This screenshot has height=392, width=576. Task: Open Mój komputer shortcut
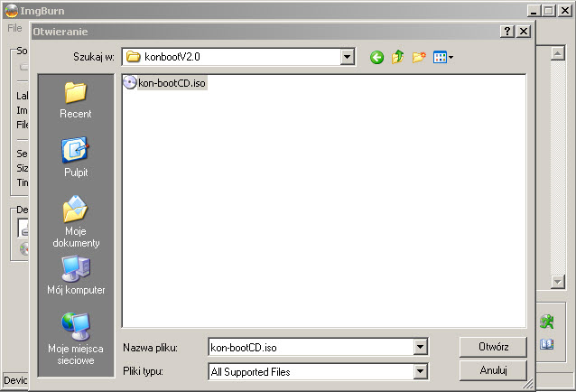[x=76, y=275]
